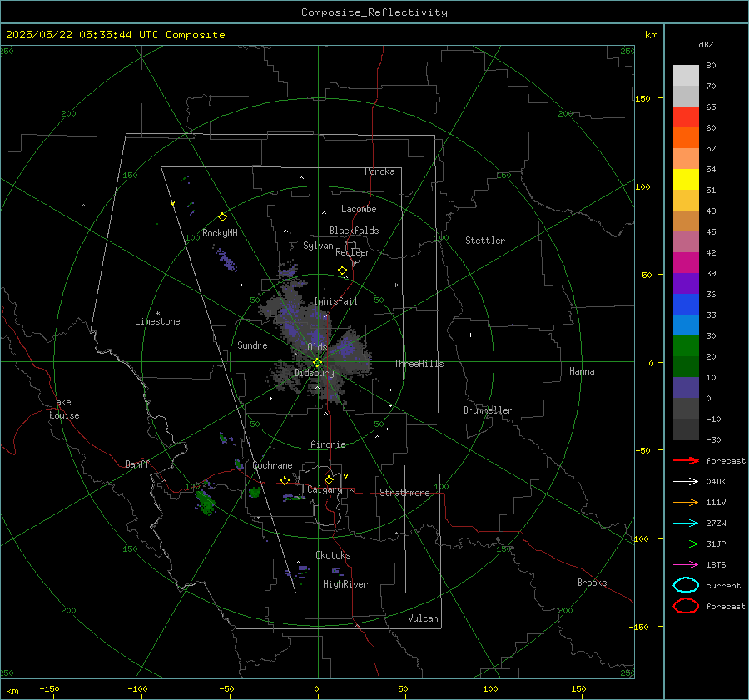Click the Didsbury label
The height and width of the screenshot is (700, 749).
pyautogui.click(x=314, y=373)
